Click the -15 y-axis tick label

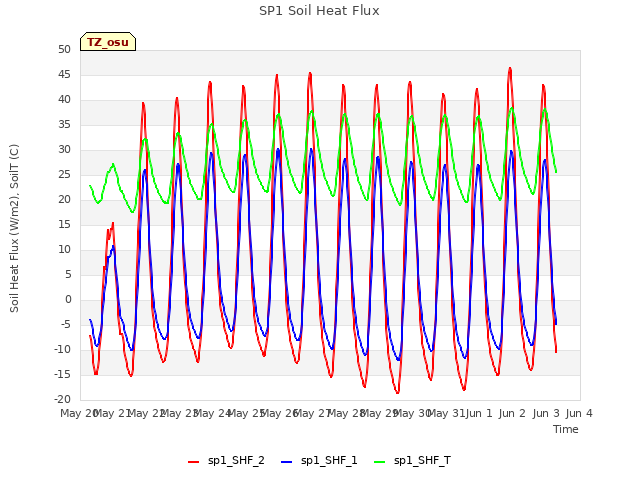click(x=62, y=374)
